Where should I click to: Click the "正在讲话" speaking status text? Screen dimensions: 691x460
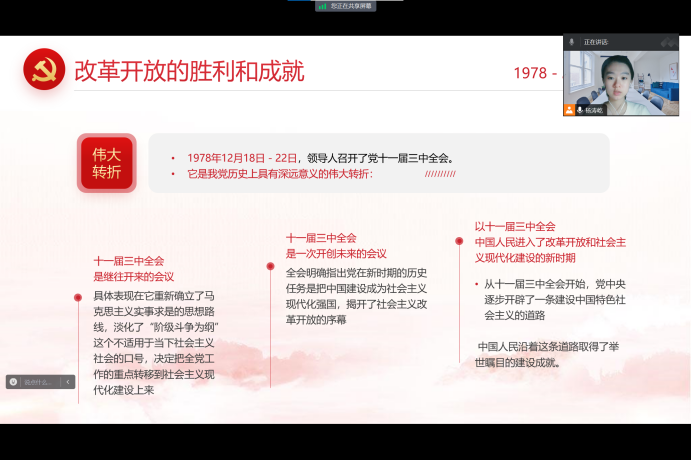click(x=595, y=42)
